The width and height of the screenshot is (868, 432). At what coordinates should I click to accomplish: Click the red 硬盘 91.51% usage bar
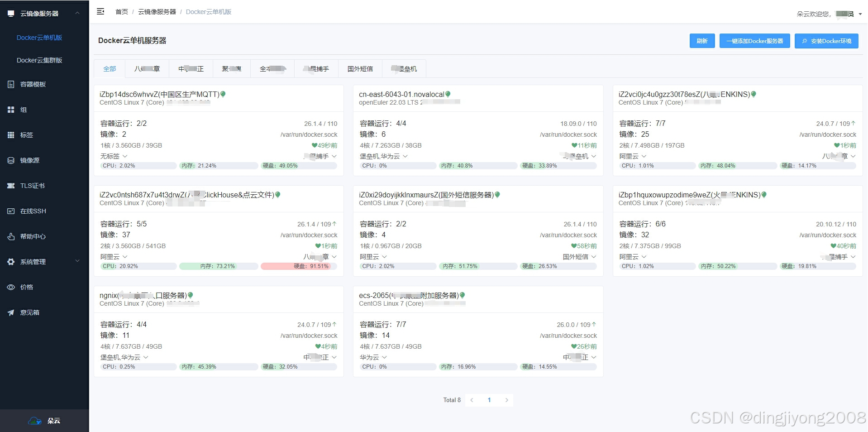coord(299,266)
